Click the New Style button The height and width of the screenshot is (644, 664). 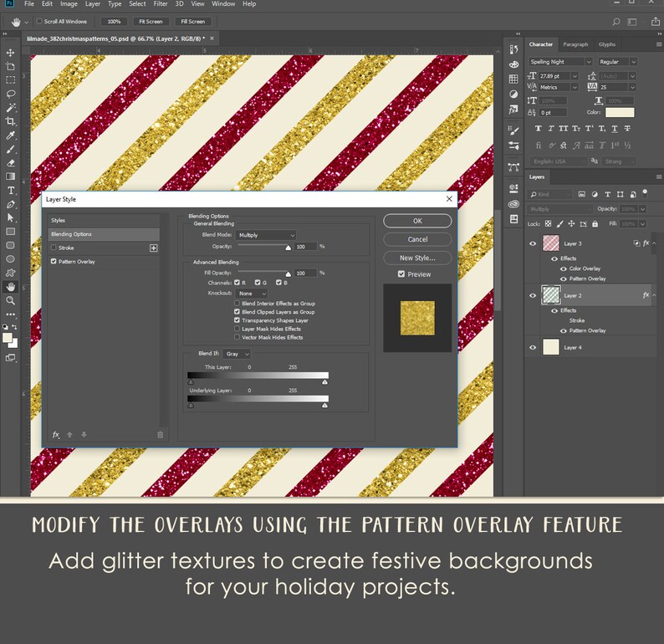click(417, 258)
